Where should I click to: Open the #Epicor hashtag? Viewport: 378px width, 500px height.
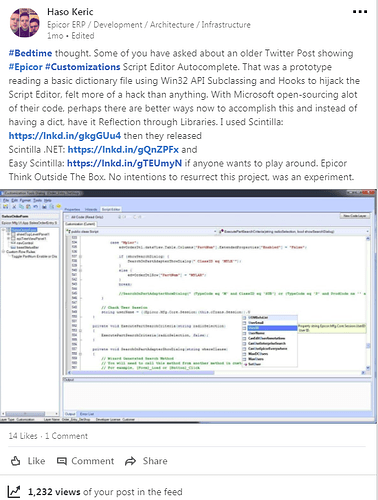pyautogui.click(x=26, y=67)
